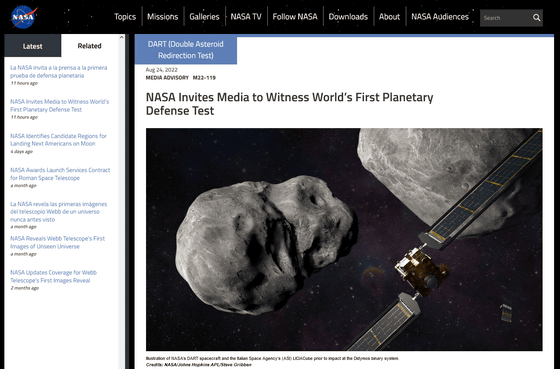Viewport: 560px width, 369px height.
Task: Open Roman Space Telescope launch contract article
Action: pos(60,174)
